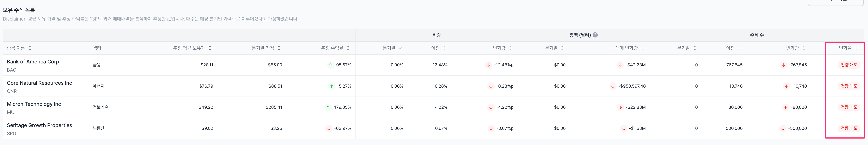Screen dimensions: 868x145
Task: Sort by 비중 변화량 column
Action: [510, 48]
